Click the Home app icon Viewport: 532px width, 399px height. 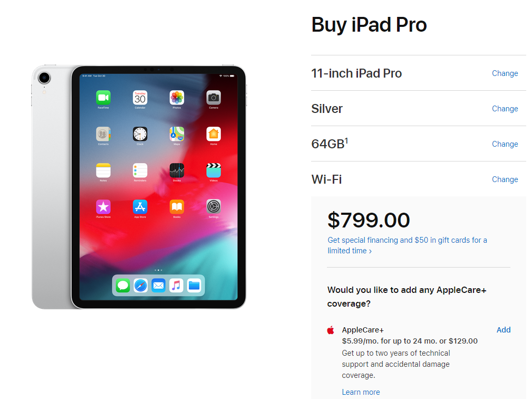pos(214,134)
